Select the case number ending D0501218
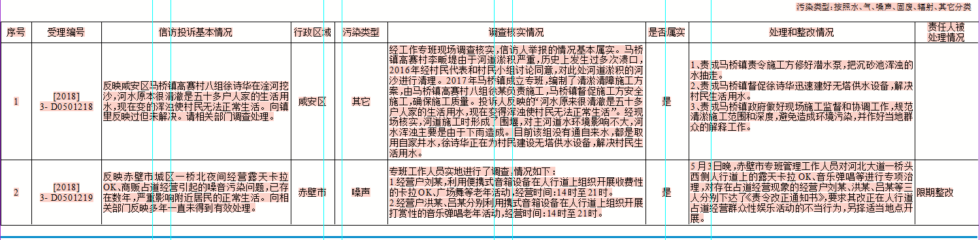Viewport: 980px width, 240px height. click(66, 101)
